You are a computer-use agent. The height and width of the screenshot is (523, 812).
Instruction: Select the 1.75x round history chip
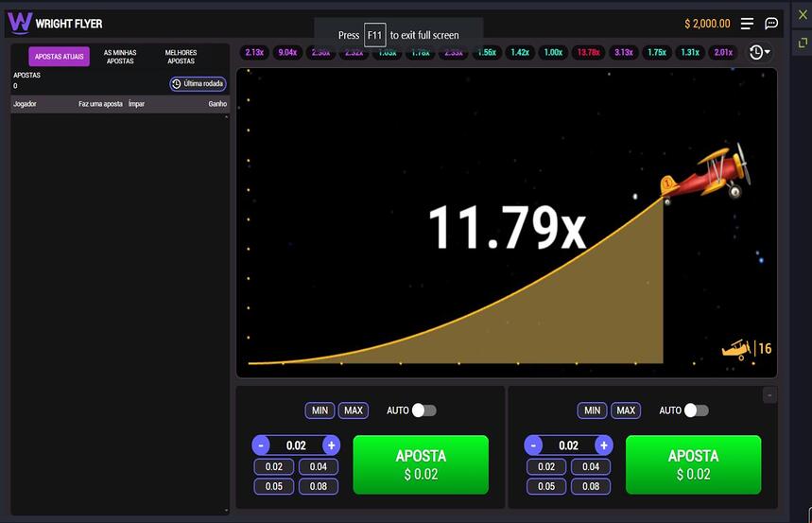pyautogui.click(x=657, y=52)
